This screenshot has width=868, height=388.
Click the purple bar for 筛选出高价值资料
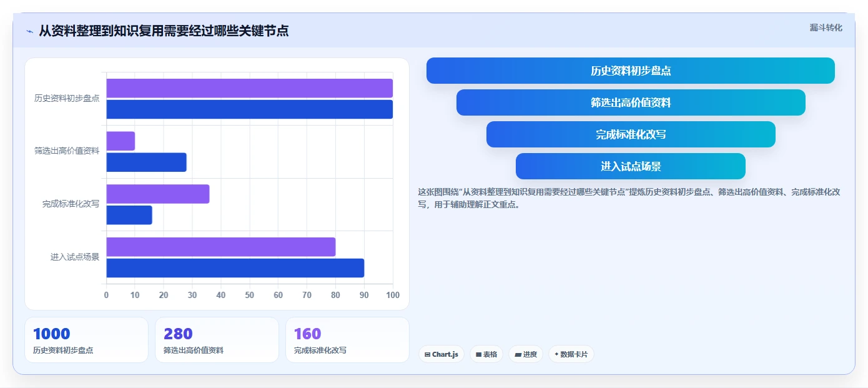click(x=121, y=141)
